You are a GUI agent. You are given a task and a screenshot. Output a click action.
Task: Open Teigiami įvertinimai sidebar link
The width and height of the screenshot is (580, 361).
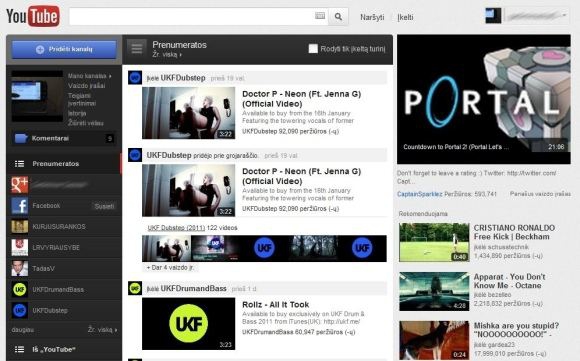point(82,99)
